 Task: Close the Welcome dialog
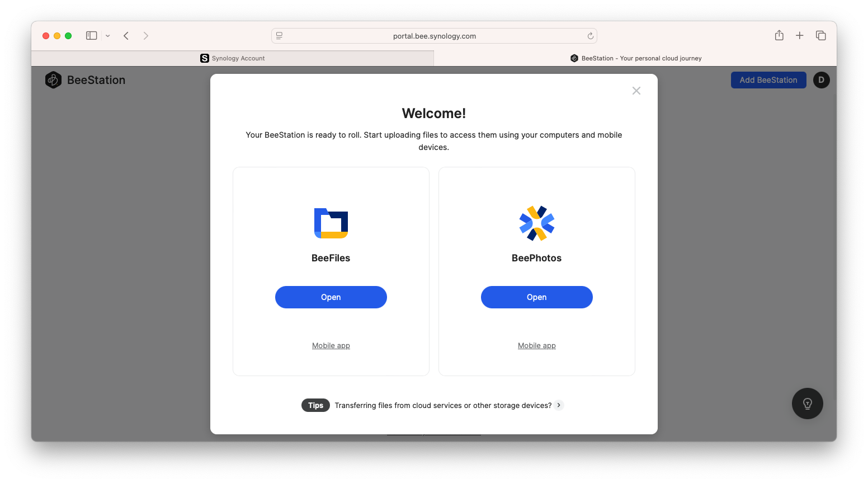tap(636, 91)
